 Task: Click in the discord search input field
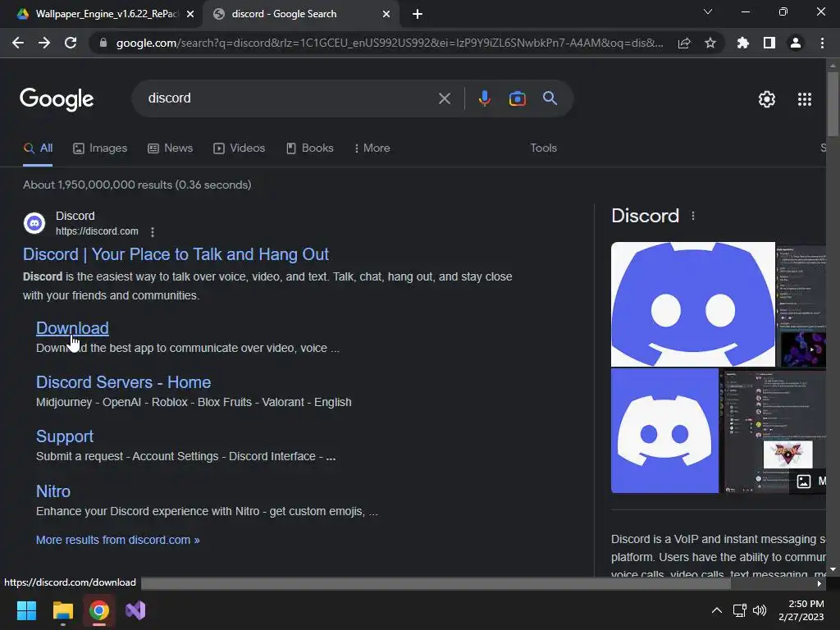coord(290,98)
